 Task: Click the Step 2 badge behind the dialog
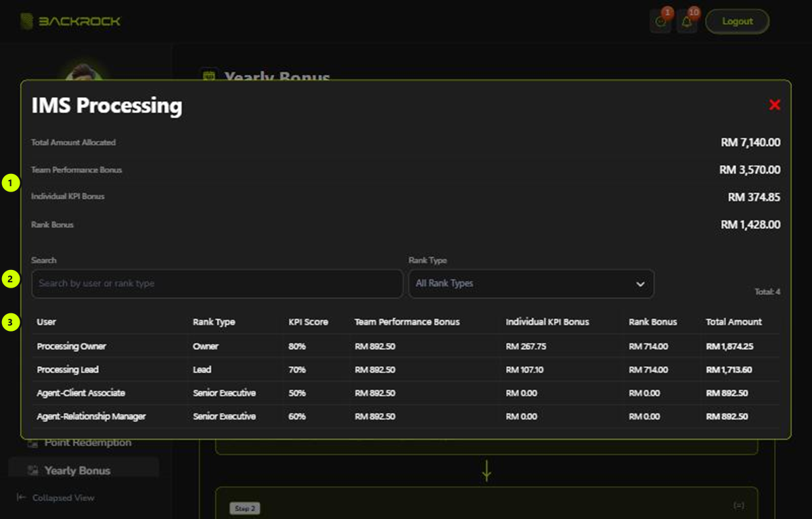pos(244,508)
